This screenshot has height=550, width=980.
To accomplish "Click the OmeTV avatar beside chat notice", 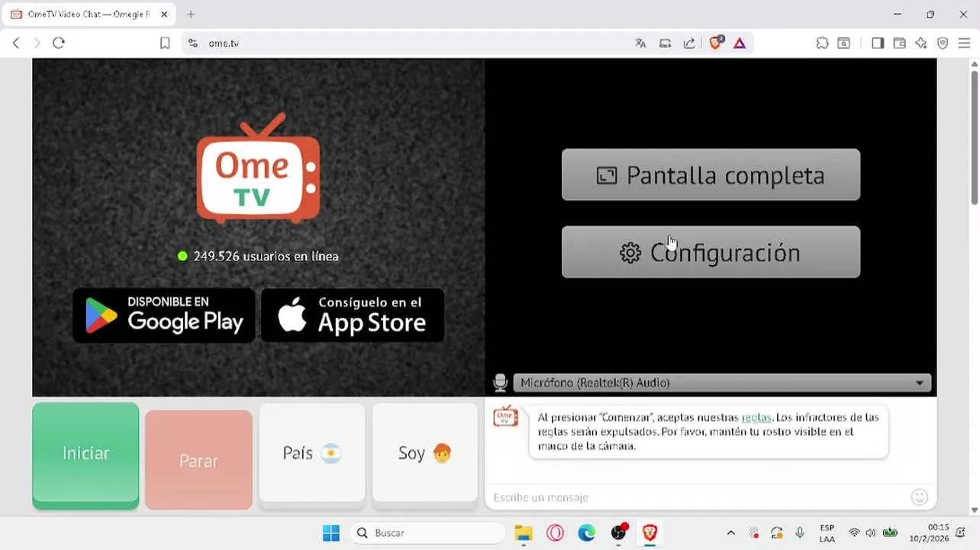I will pyautogui.click(x=505, y=417).
